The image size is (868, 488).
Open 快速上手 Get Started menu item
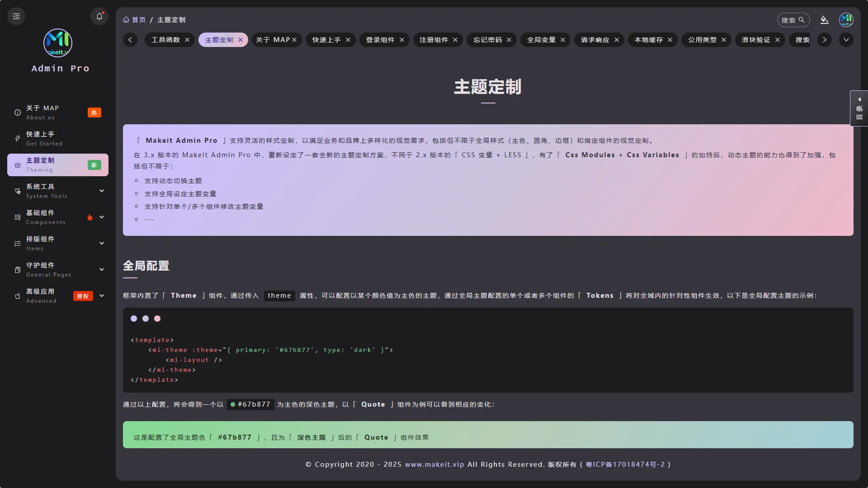tap(58, 139)
